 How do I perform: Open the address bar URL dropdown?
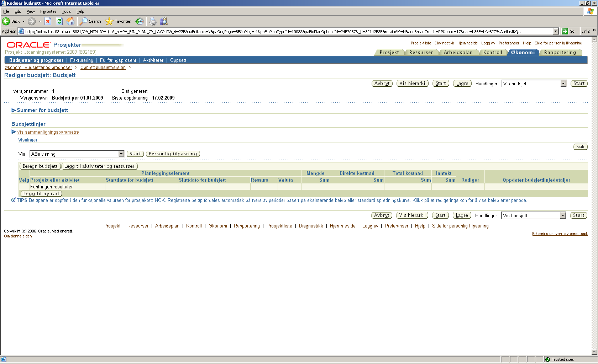[556, 31]
